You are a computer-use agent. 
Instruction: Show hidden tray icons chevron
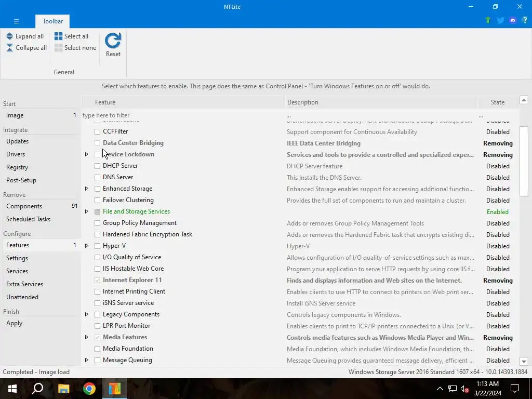440,389
